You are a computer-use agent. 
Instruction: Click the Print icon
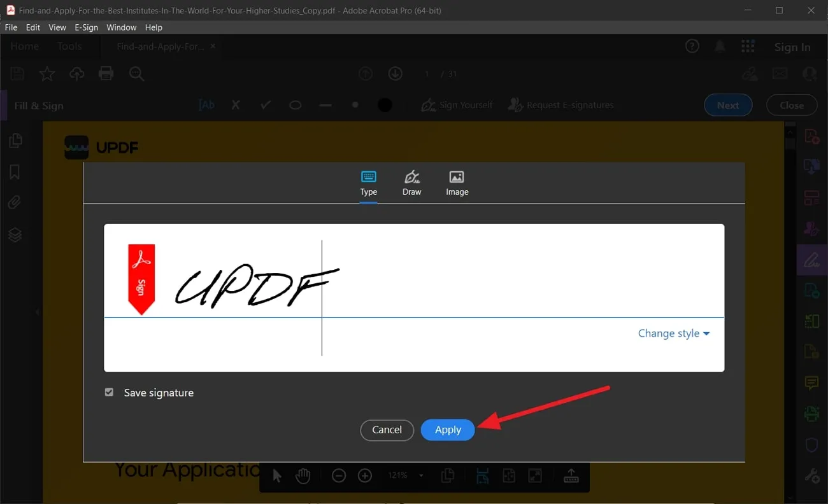(106, 74)
